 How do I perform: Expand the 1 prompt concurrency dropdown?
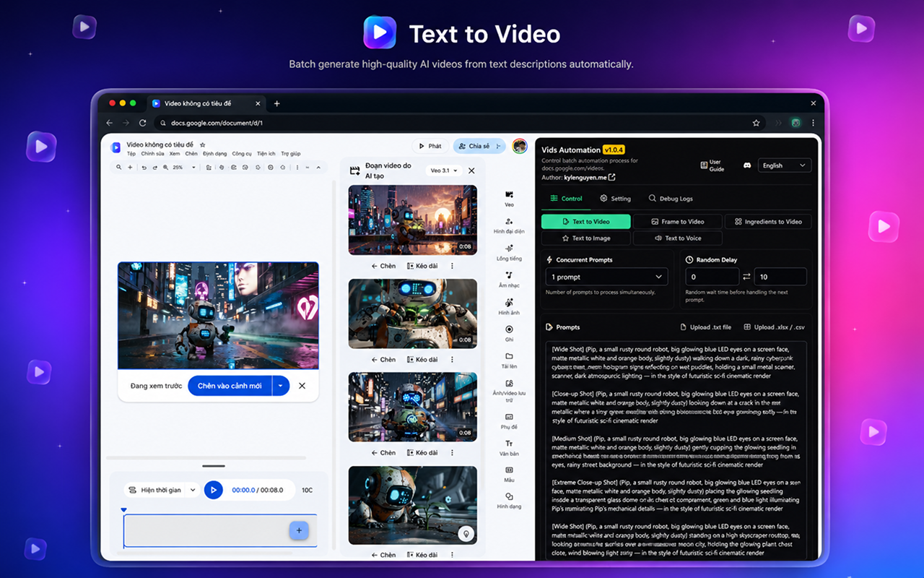coord(607,277)
